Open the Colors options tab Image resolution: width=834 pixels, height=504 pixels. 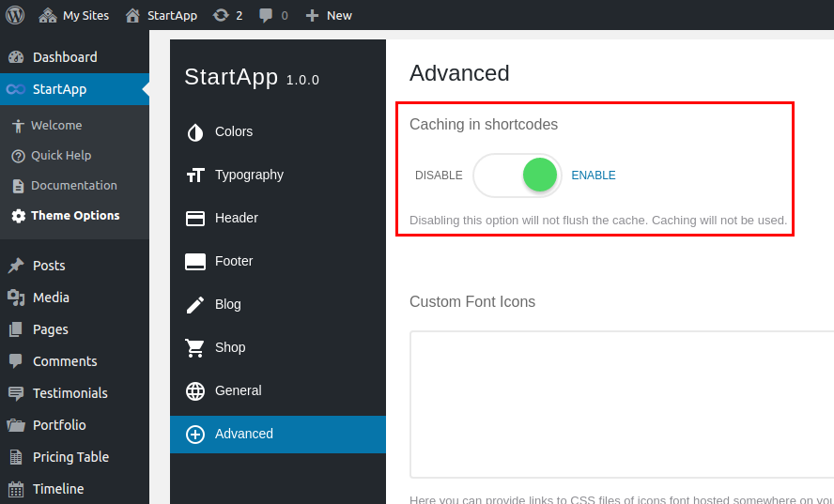[278, 131]
